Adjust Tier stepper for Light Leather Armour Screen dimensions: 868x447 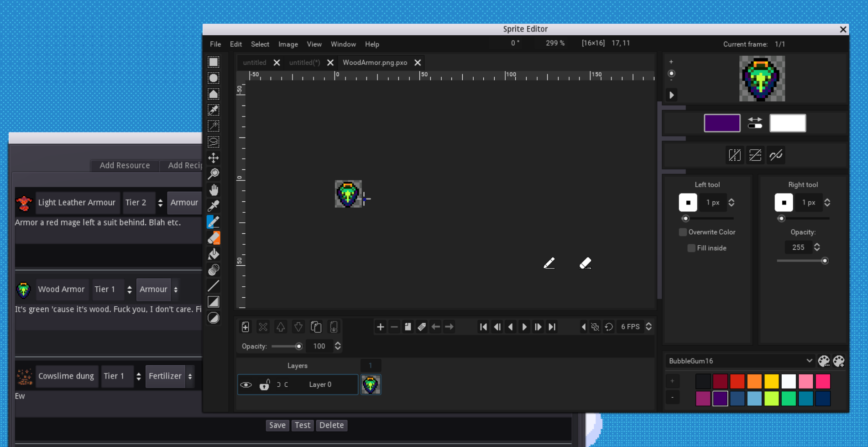[160, 203]
